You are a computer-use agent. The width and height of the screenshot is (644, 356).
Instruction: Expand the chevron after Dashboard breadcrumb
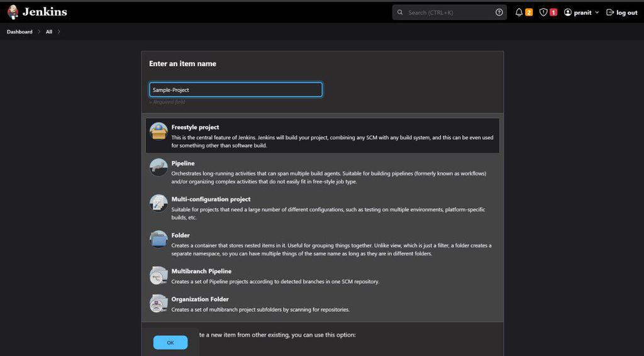click(x=39, y=31)
